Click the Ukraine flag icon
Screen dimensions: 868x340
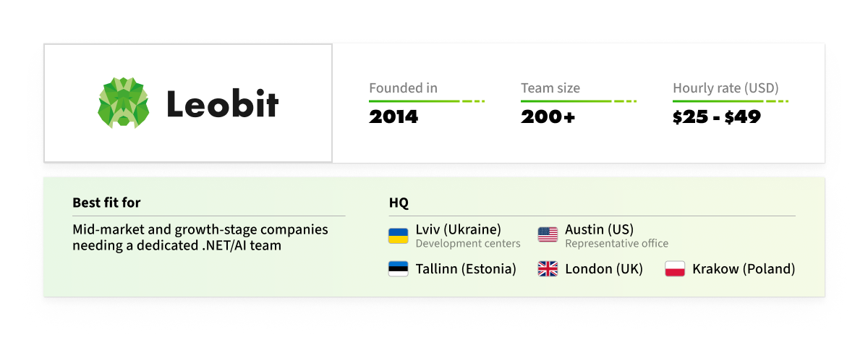[x=399, y=235]
